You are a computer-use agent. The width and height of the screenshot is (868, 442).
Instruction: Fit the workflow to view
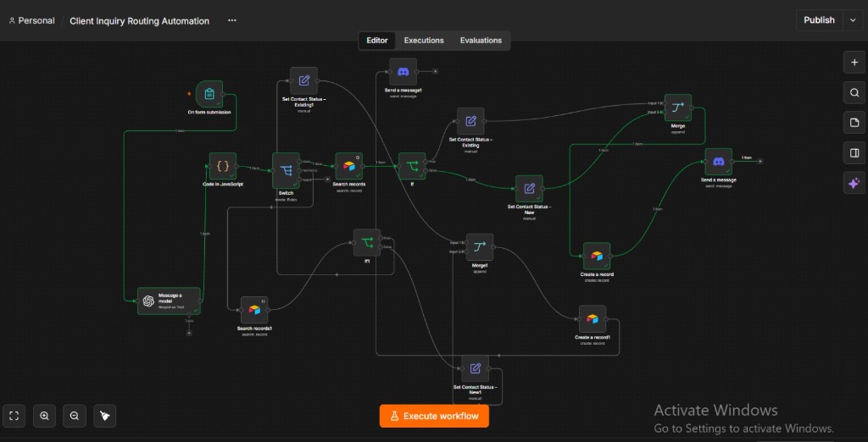click(x=14, y=416)
